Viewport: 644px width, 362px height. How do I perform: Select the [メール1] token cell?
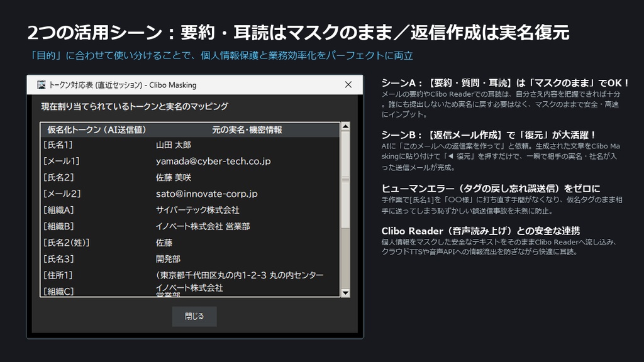(61, 161)
